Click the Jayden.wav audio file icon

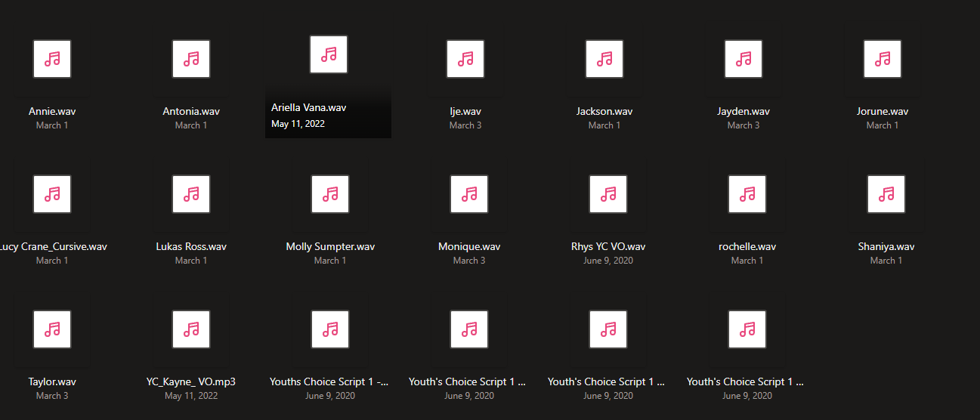[744, 59]
